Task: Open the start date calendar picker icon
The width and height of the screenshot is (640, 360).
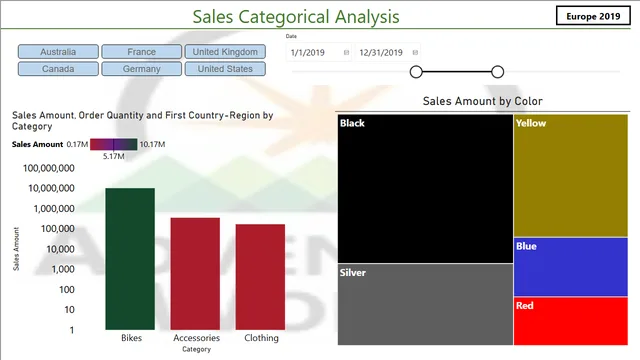Action: [346, 53]
